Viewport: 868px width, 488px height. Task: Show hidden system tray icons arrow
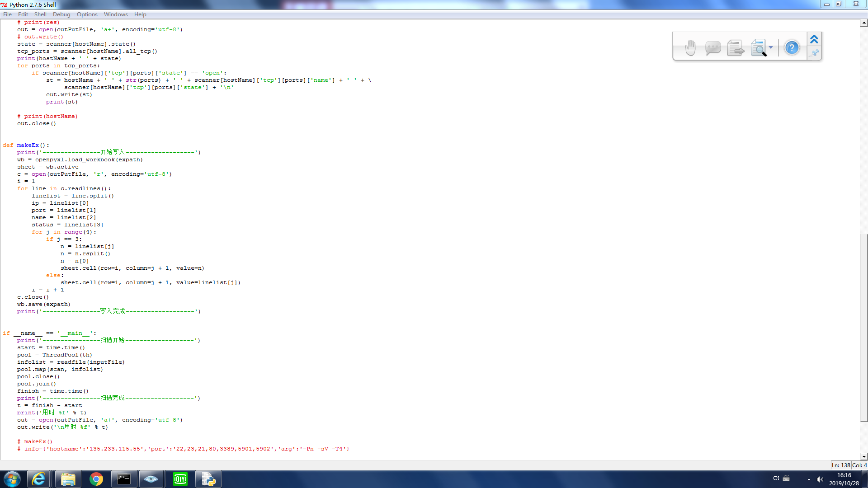coord(809,479)
